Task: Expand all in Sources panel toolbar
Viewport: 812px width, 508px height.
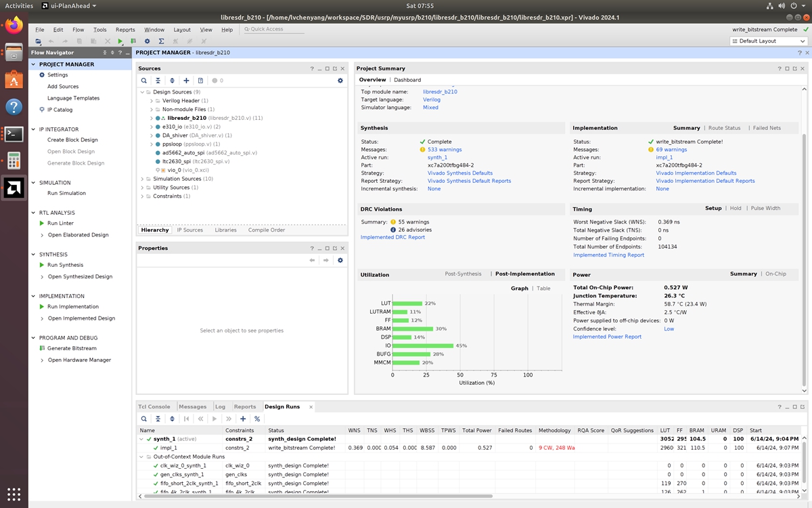Action: (172, 81)
